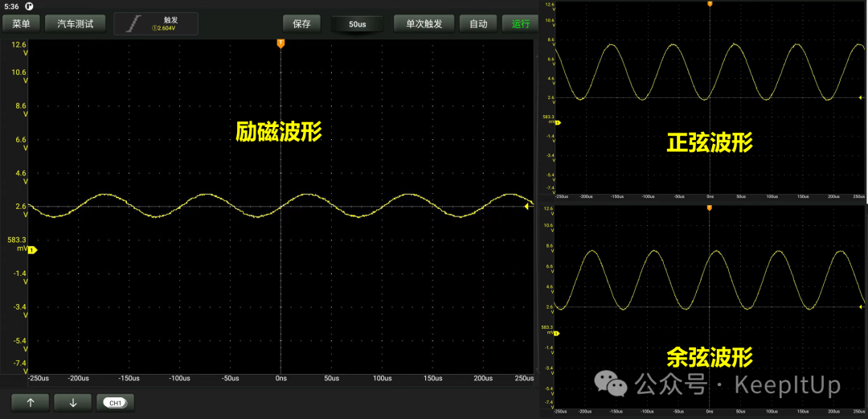Click the 0ns time axis label in main view
Image resolution: width=868 pixels, height=419 pixels.
pyautogui.click(x=280, y=379)
